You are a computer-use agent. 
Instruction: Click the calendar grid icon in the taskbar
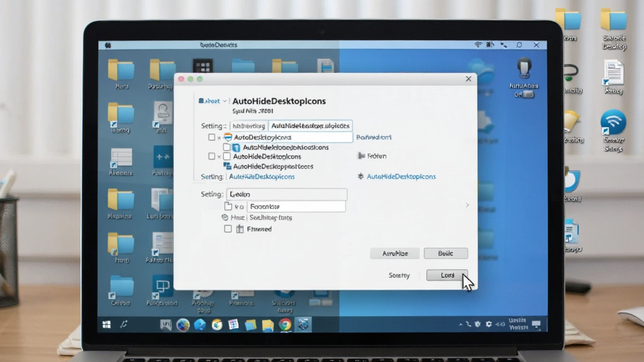click(x=233, y=325)
